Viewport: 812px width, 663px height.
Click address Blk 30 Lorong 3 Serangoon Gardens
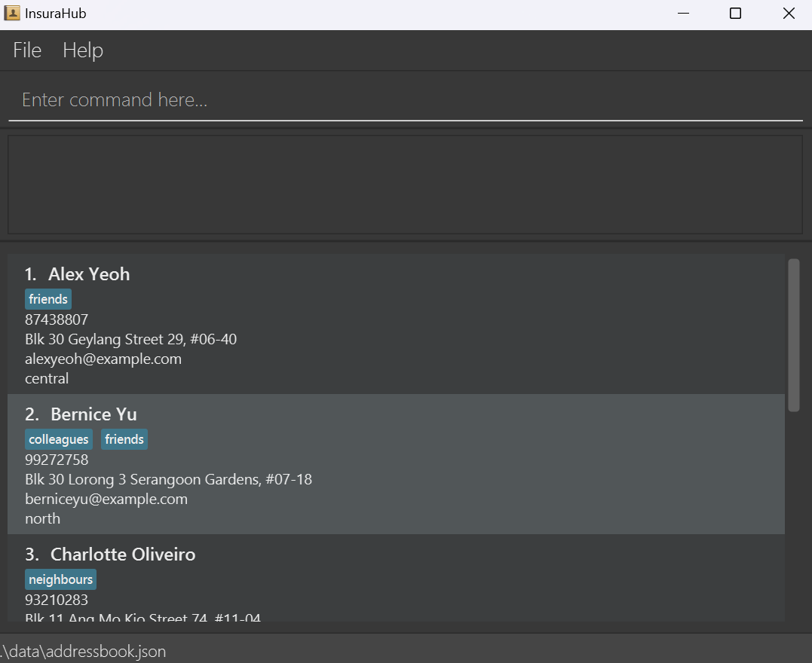[x=168, y=479]
